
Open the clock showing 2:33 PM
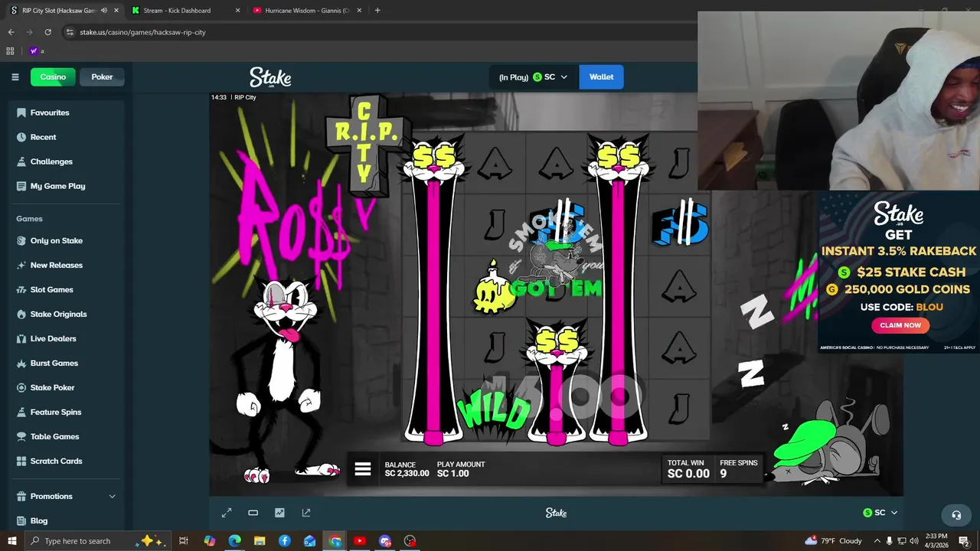(936, 541)
